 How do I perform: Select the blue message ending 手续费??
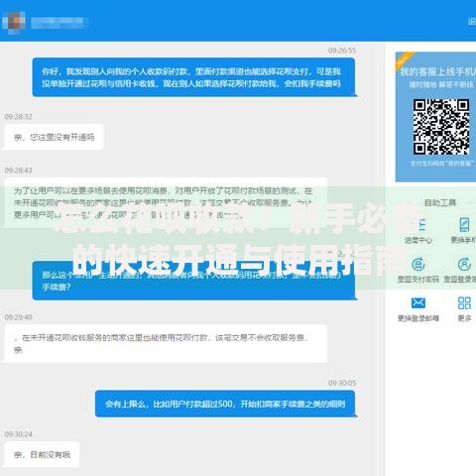point(193,281)
